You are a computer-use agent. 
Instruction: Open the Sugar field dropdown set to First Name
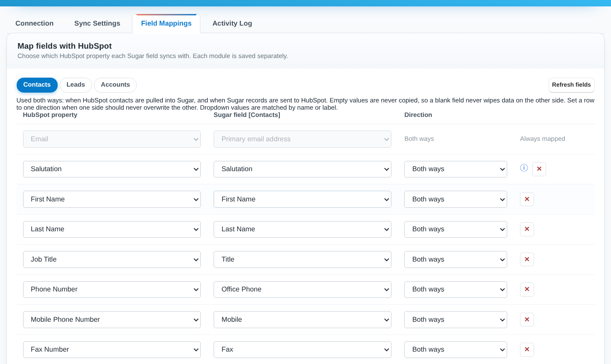(303, 199)
